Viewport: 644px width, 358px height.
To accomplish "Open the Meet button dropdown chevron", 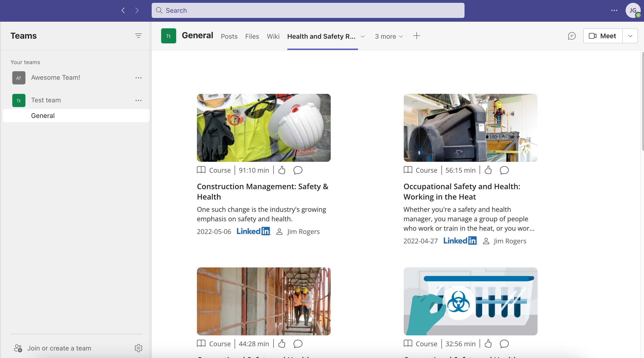I will (x=630, y=36).
